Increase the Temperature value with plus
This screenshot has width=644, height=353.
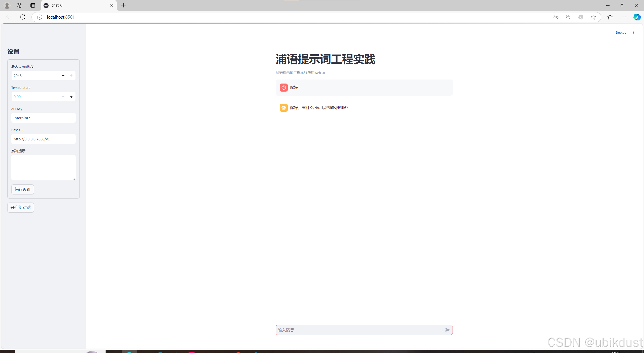(71, 97)
